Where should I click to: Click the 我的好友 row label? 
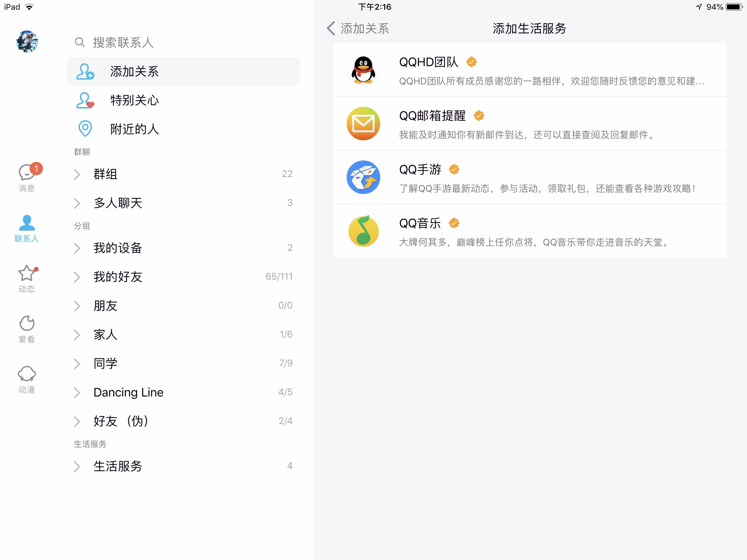[x=118, y=277]
